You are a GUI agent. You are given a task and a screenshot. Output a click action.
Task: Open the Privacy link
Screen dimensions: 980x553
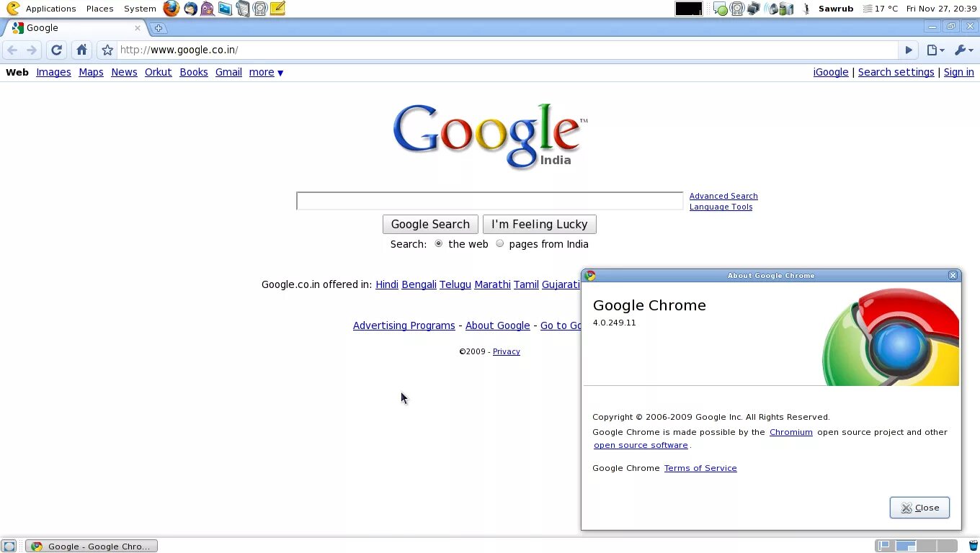[x=506, y=351]
